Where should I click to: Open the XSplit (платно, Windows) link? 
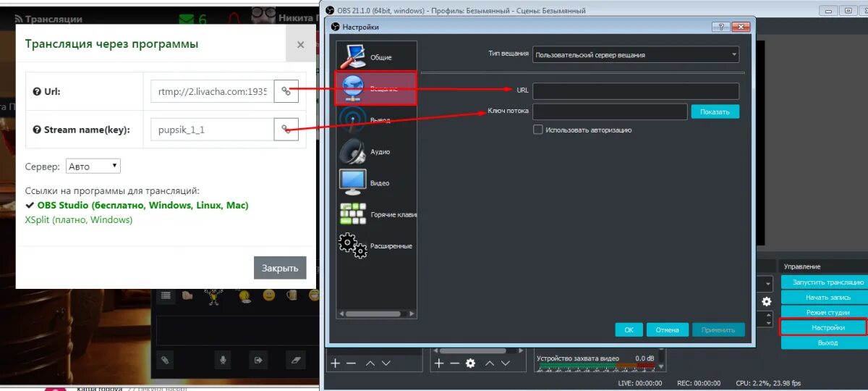tap(79, 219)
